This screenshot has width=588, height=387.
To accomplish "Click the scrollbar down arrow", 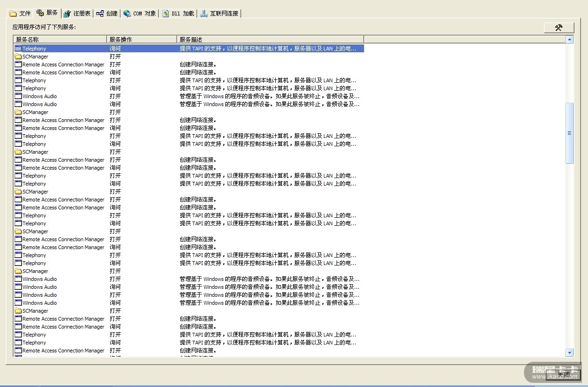I will [x=569, y=352].
